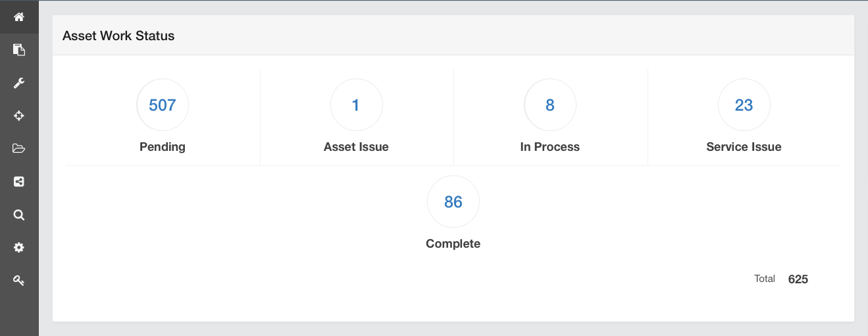Click the In Process label
This screenshot has height=336, width=868.
click(550, 147)
